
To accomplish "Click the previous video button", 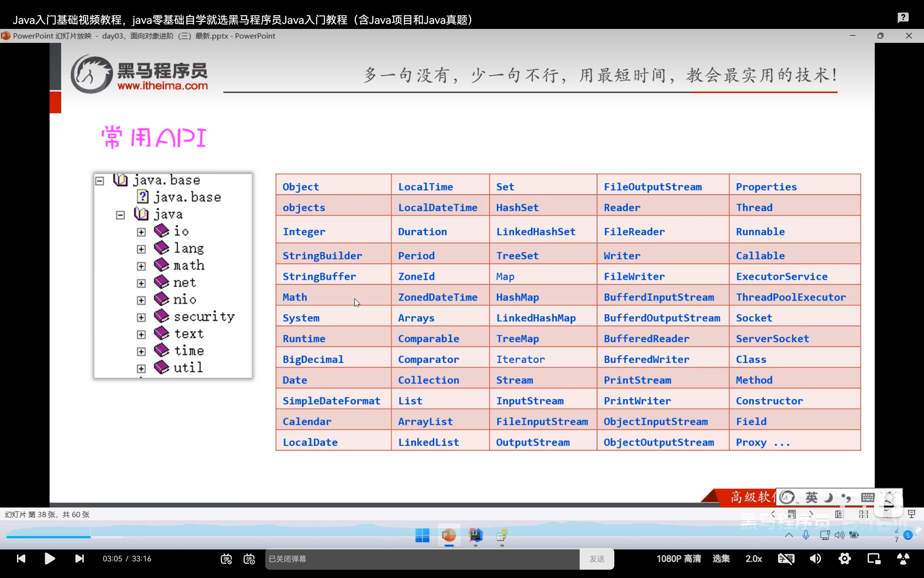I will [21, 558].
